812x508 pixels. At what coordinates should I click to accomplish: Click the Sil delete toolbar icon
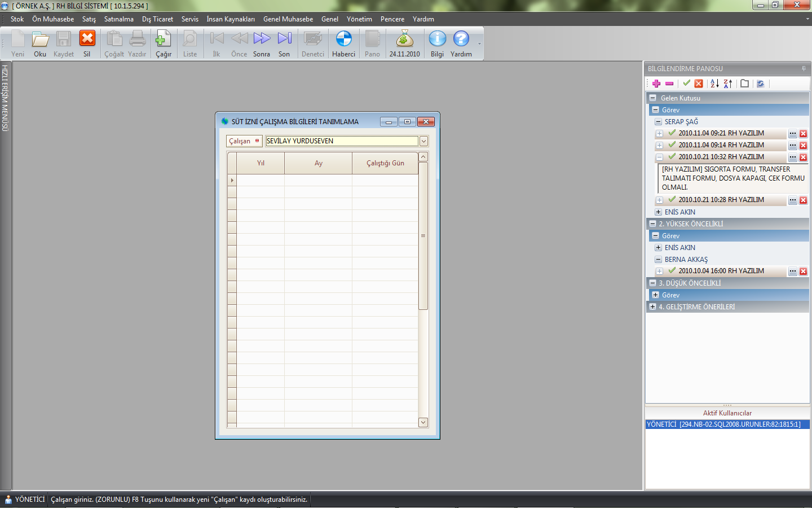87,40
